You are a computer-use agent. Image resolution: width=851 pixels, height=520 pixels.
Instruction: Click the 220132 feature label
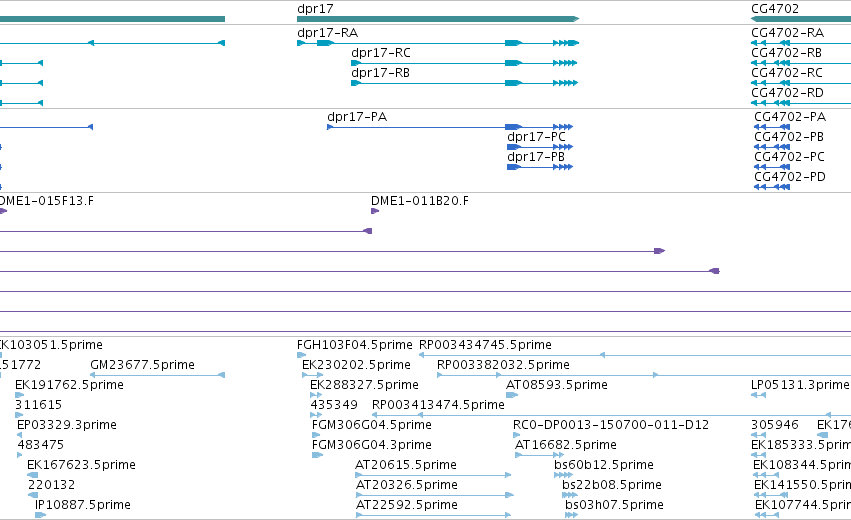click(x=53, y=485)
